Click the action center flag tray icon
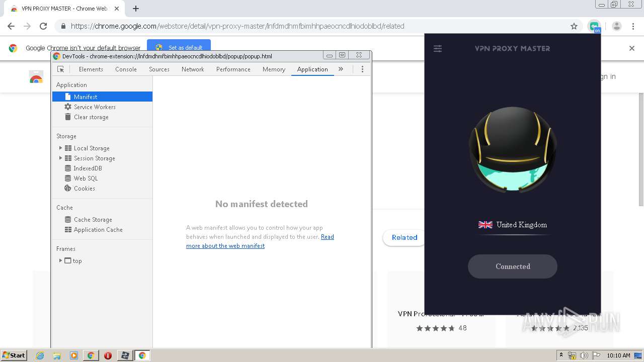 (x=596, y=355)
